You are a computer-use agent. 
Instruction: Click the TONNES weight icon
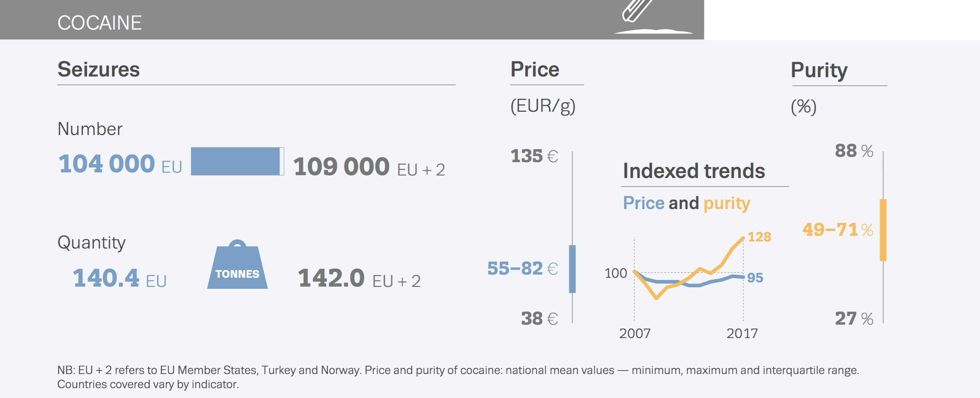click(x=238, y=266)
